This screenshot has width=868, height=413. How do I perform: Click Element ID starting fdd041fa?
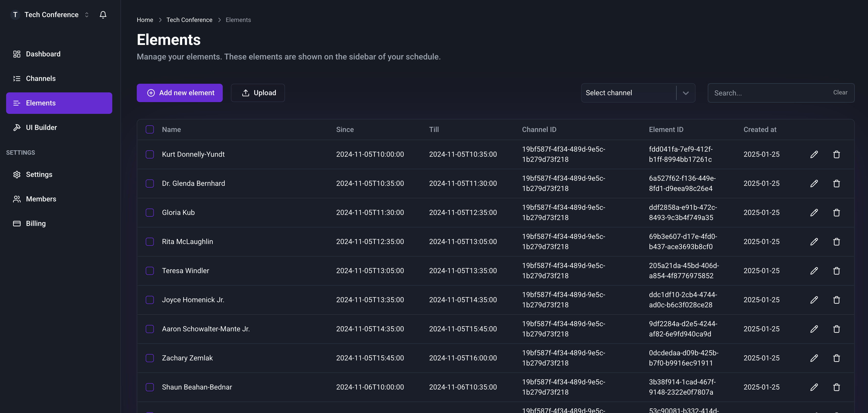[x=681, y=154]
